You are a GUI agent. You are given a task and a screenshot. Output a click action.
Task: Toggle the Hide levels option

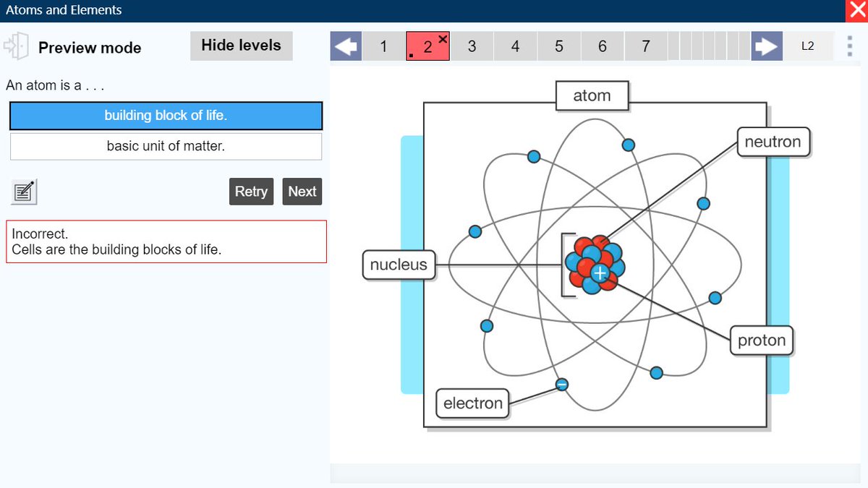pos(241,45)
